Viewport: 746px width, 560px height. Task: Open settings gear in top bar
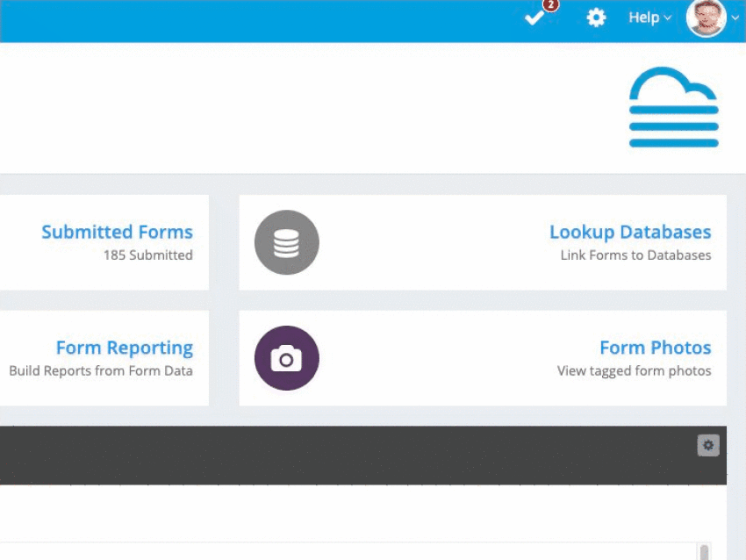pos(596,18)
